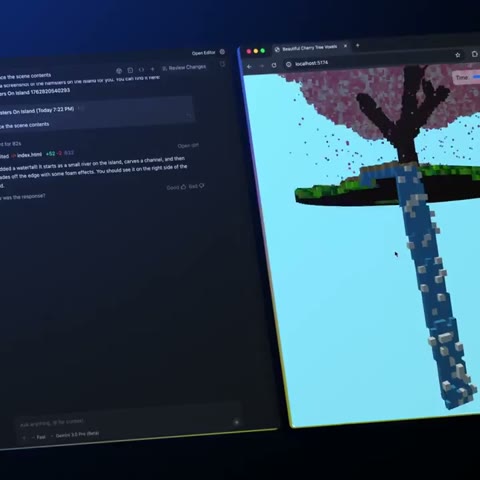Click the send icon in chat input
The width and height of the screenshot is (480, 480).
pos(236,422)
